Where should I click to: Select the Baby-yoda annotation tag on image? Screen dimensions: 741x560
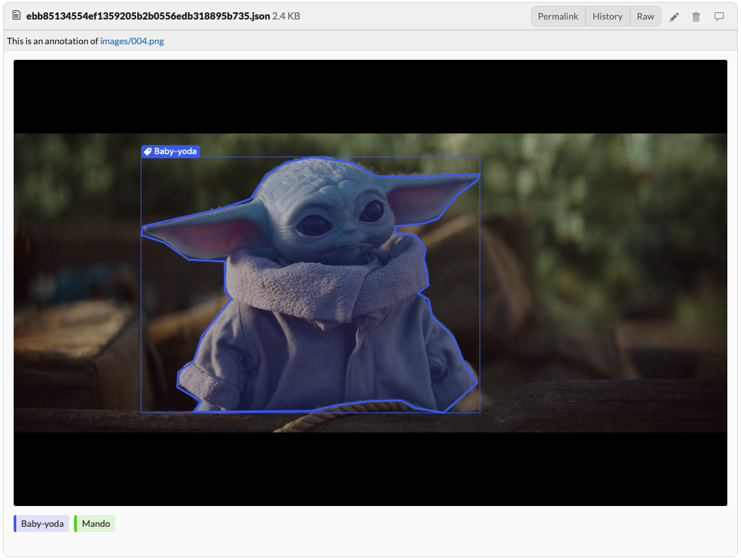170,152
